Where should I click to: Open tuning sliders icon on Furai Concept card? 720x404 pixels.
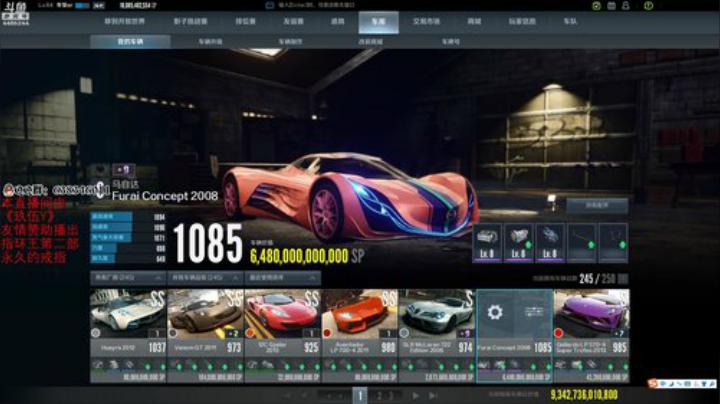pyautogui.click(x=534, y=312)
